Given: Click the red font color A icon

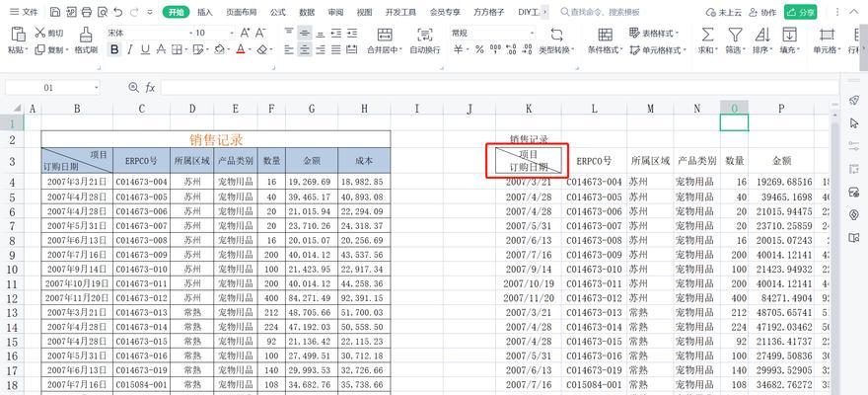Looking at the screenshot, I should 241,49.
